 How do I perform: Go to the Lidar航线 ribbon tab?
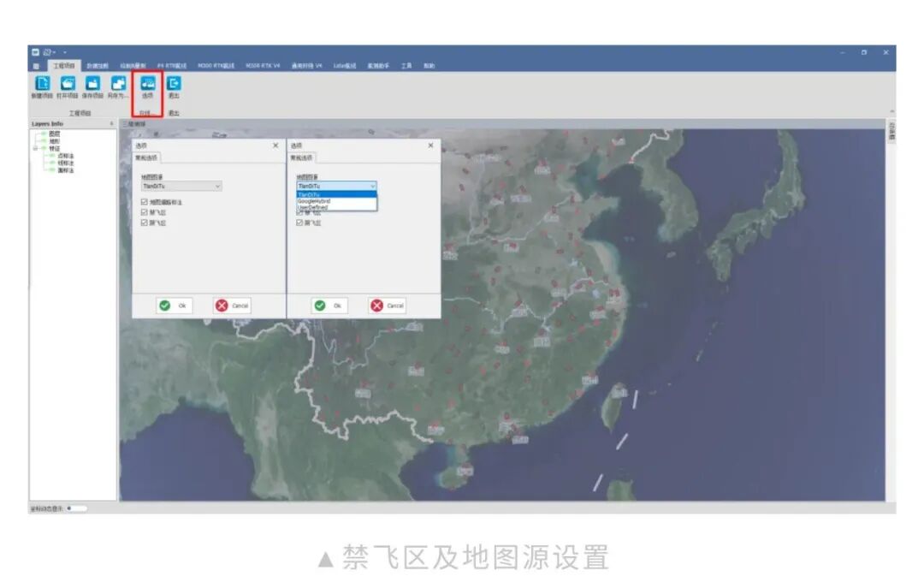(x=345, y=66)
